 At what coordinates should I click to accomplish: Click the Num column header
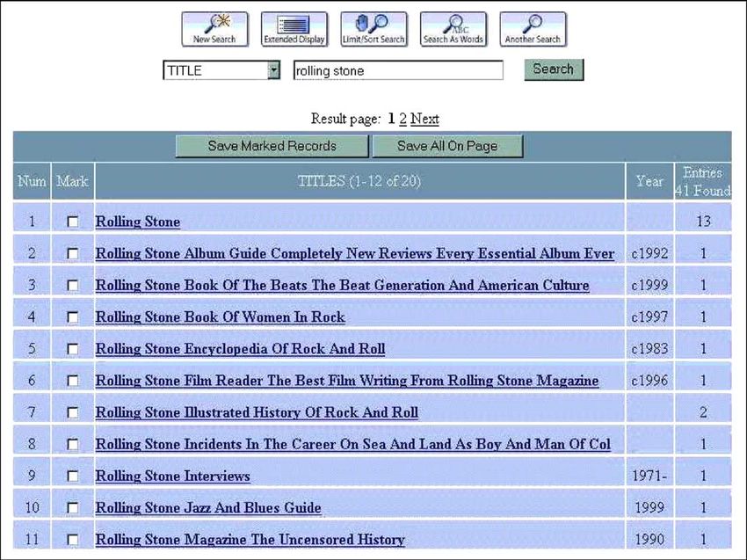click(32, 181)
